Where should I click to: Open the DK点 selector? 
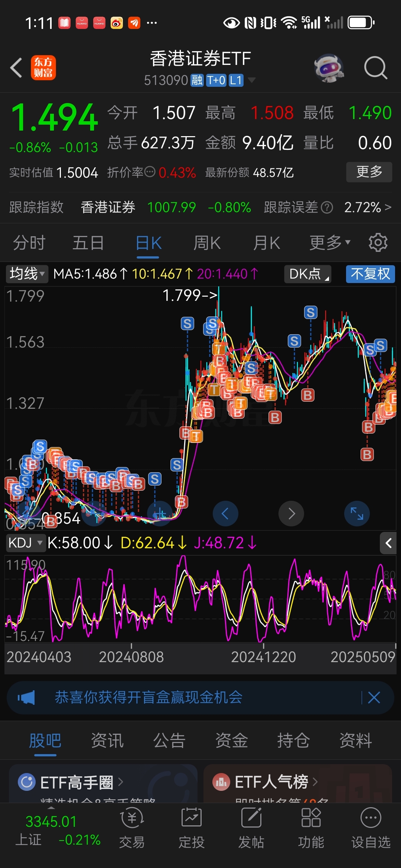point(307,274)
